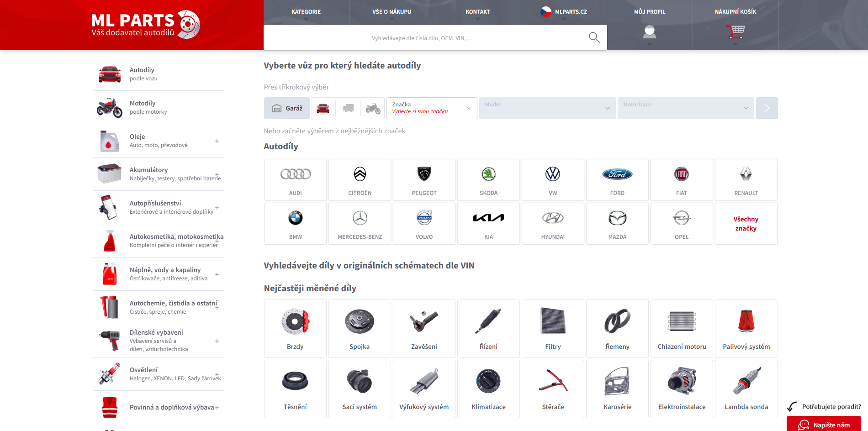Select the car vehicle type icon
This screenshot has width=868, height=431.
[x=323, y=108]
